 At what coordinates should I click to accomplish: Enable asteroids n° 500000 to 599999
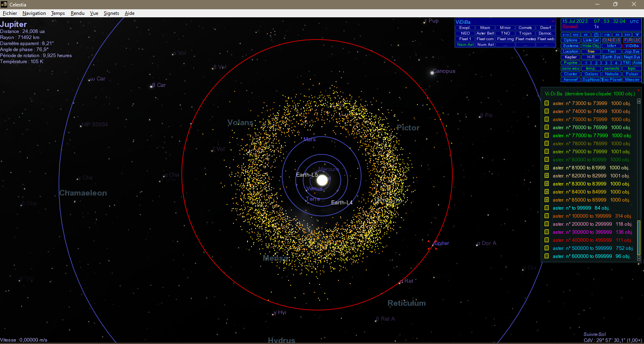point(547,248)
